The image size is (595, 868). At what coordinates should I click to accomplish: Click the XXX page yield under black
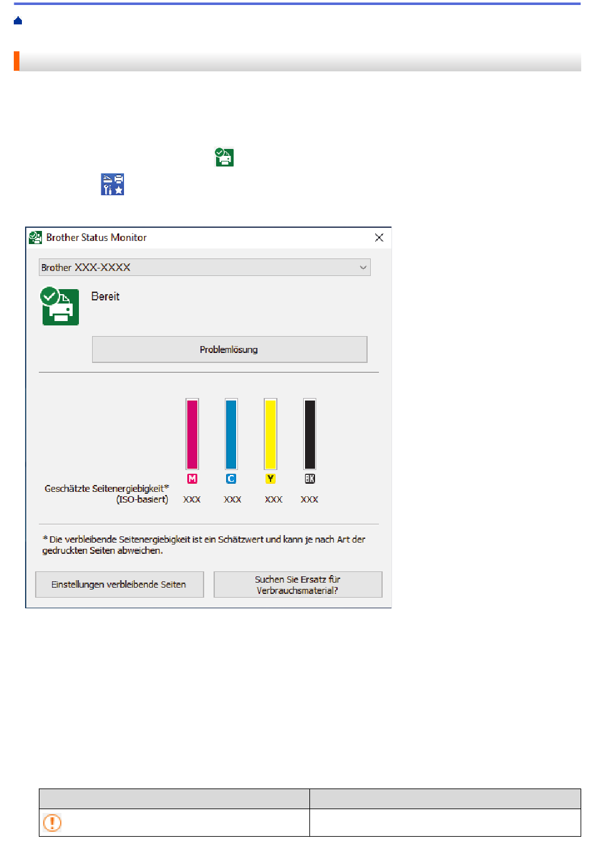tap(309, 499)
